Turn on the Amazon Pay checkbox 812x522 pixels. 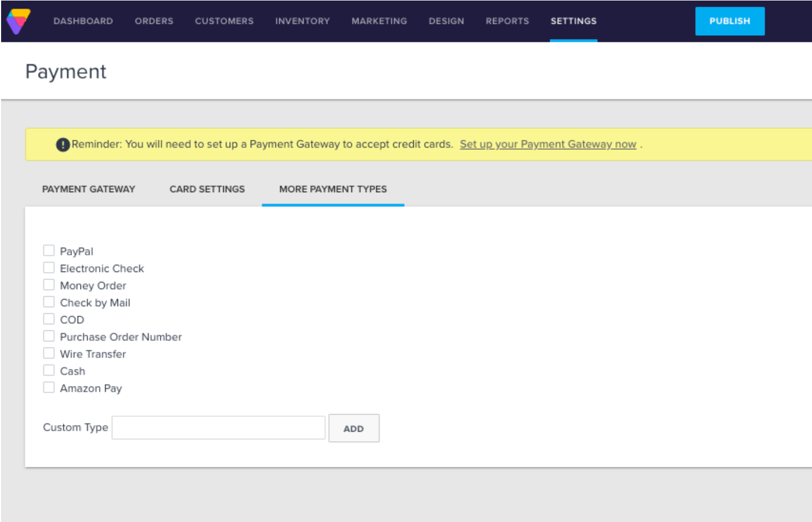49,388
